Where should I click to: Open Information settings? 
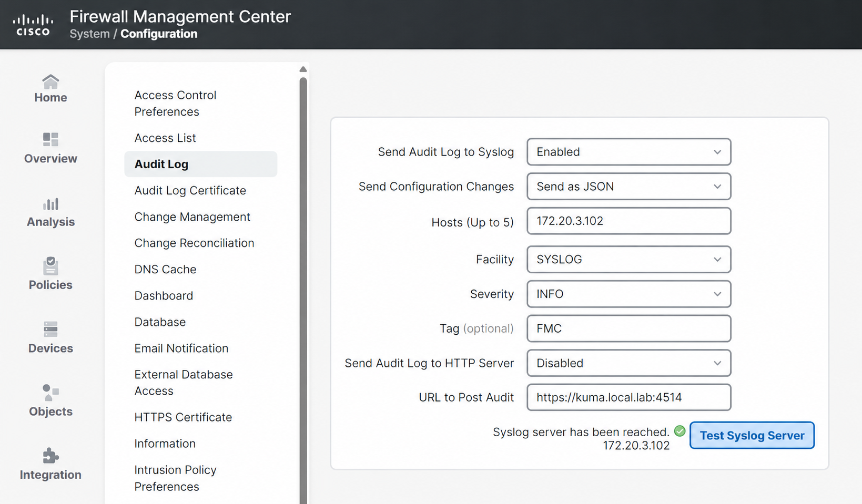tap(165, 444)
